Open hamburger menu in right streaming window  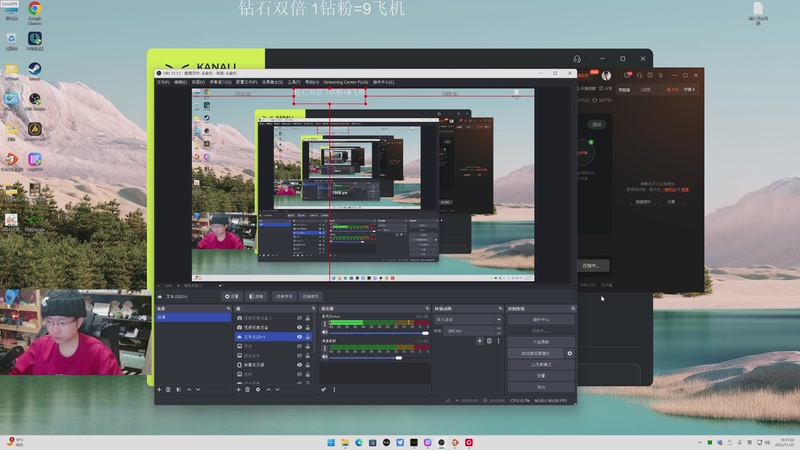click(661, 75)
